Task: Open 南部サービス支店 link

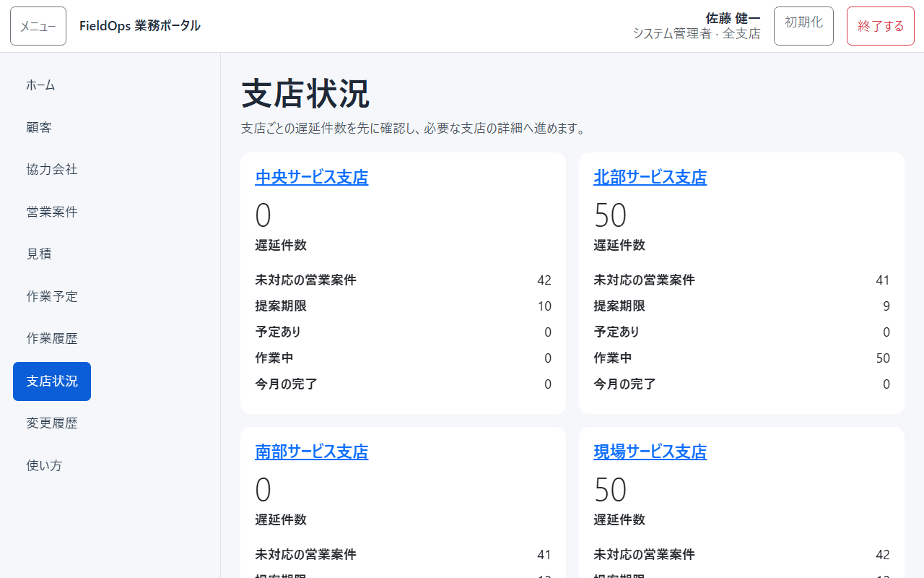Action: click(x=312, y=452)
